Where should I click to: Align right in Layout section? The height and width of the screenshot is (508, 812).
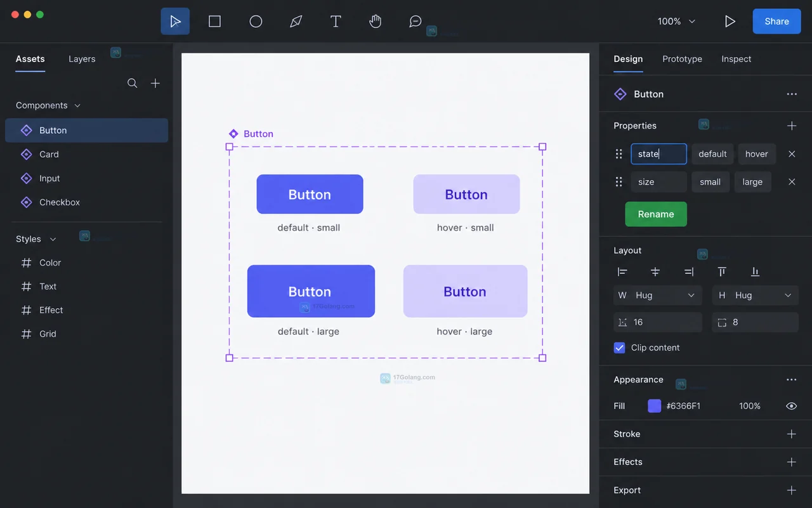click(x=688, y=271)
